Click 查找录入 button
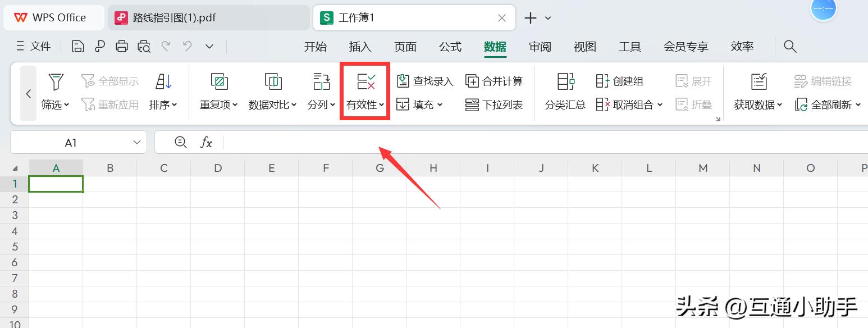The image size is (868, 328). 424,81
